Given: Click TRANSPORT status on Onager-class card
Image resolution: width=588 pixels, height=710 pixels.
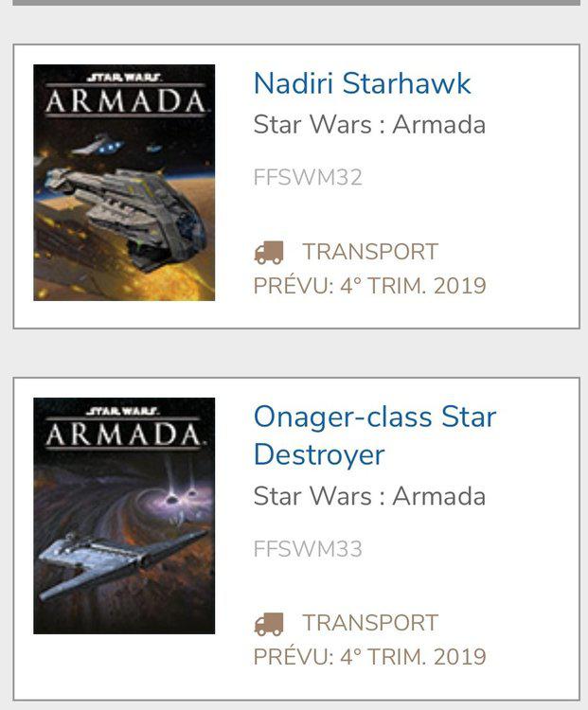Looking at the screenshot, I should tap(370, 624).
